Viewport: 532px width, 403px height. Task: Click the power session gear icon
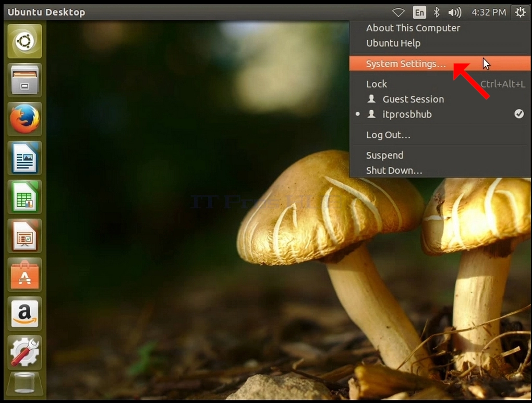[520, 13]
